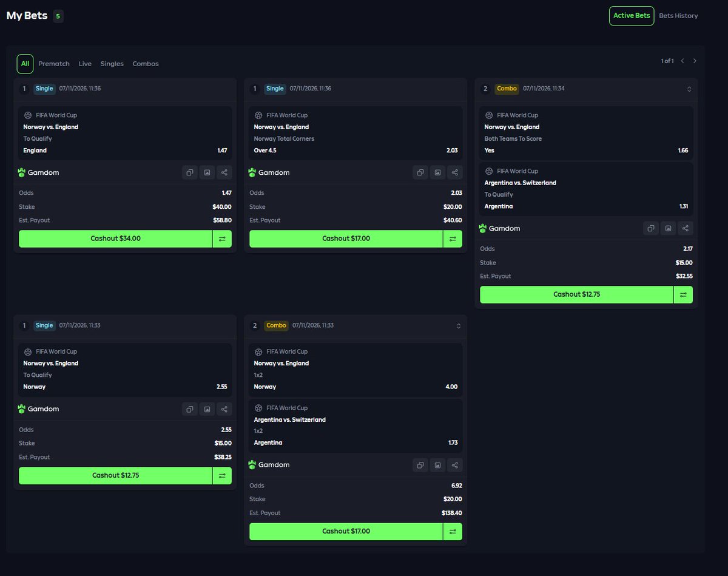Go to next page of bets
This screenshot has width=728, height=576.
click(695, 61)
